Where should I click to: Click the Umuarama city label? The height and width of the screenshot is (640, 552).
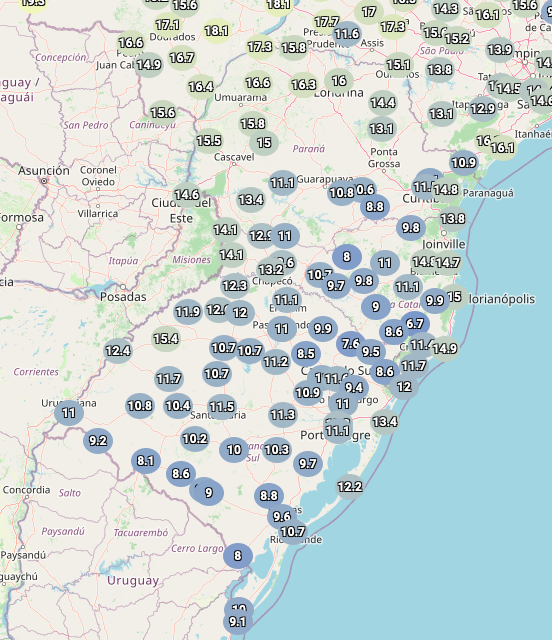240,98
